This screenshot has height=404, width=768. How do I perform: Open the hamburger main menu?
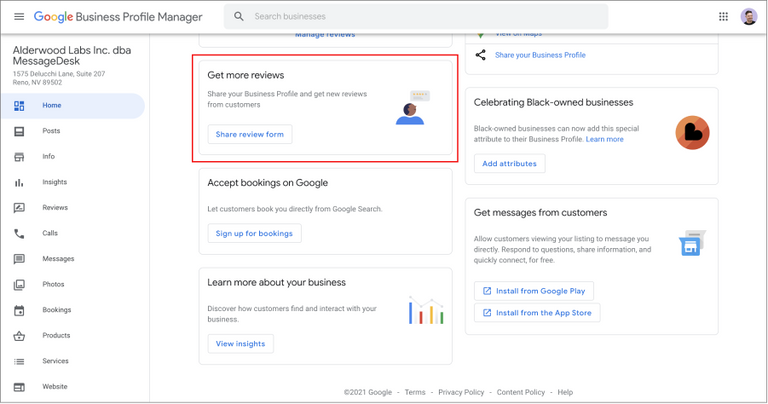19,17
